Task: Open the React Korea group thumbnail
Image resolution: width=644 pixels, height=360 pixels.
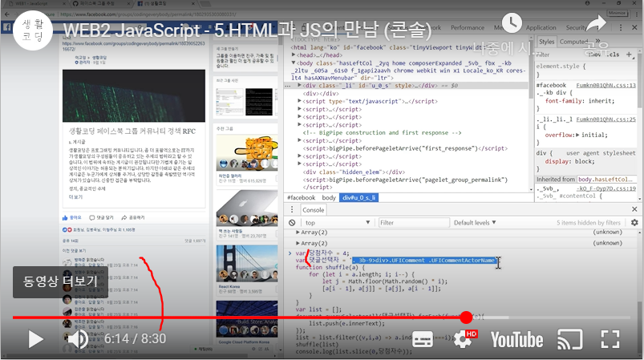Action: pyautogui.click(x=247, y=264)
